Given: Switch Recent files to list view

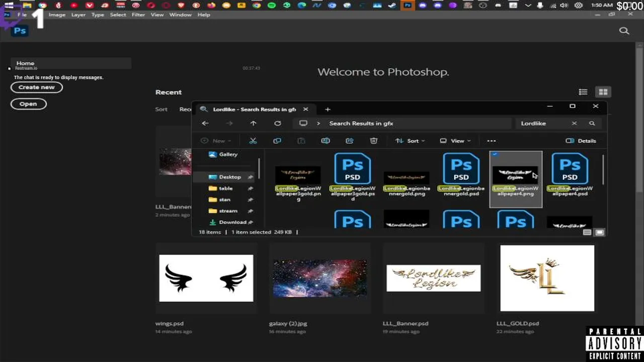Looking at the screenshot, I should [583, 92].
